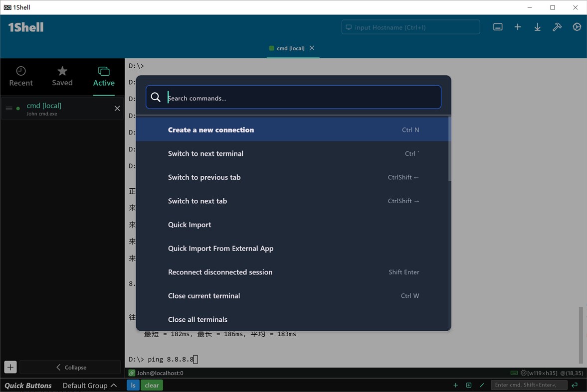Click the magnifier icon in command palette
Screen dimensions: 587x392
156,97
